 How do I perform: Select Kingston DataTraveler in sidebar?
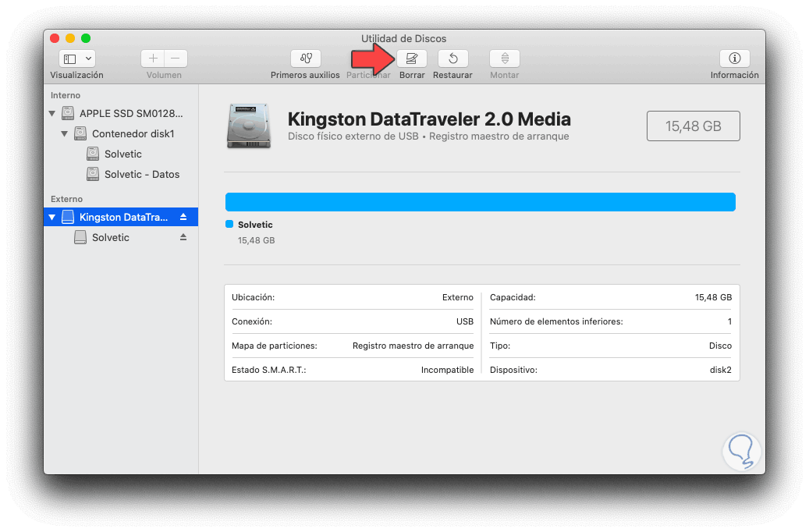coord(121,217)
